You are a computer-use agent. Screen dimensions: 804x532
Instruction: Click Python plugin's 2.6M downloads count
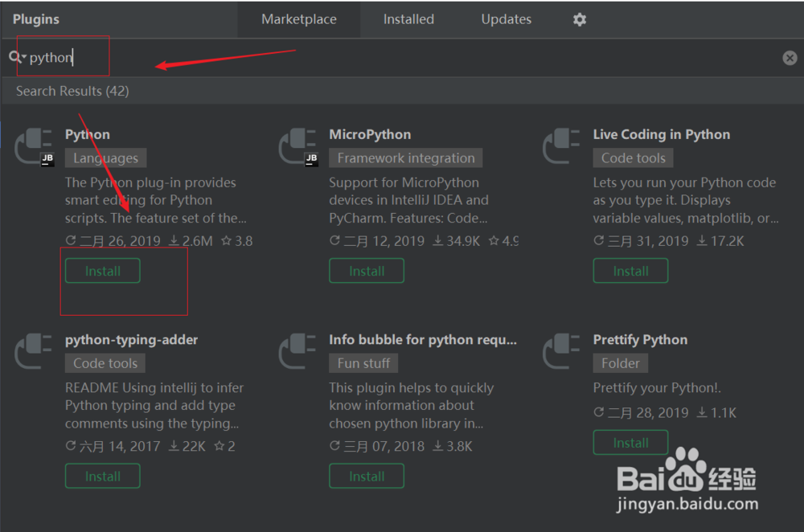pos(191,241)
